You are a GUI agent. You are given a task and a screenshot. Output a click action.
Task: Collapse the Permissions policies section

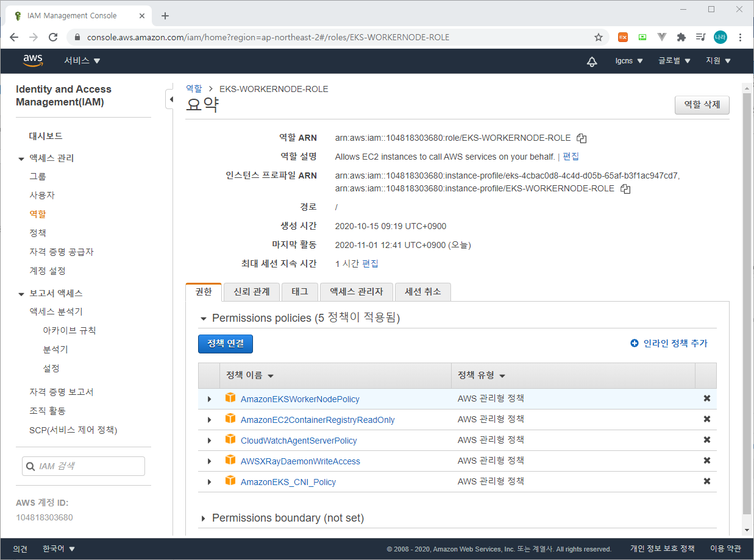point(203,319)
